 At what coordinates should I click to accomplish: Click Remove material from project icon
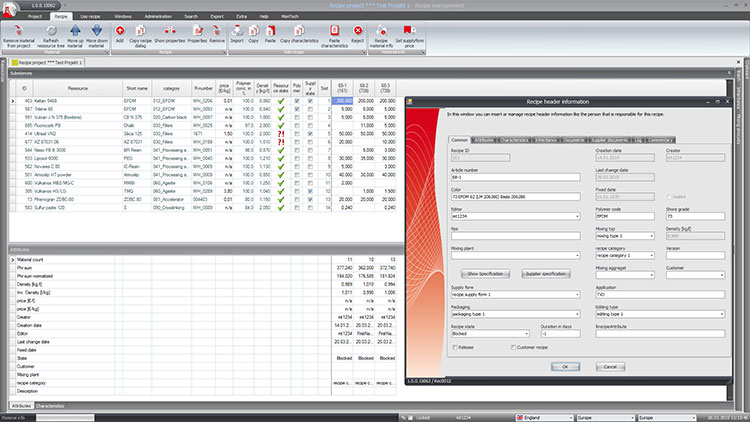pos(19,31)
